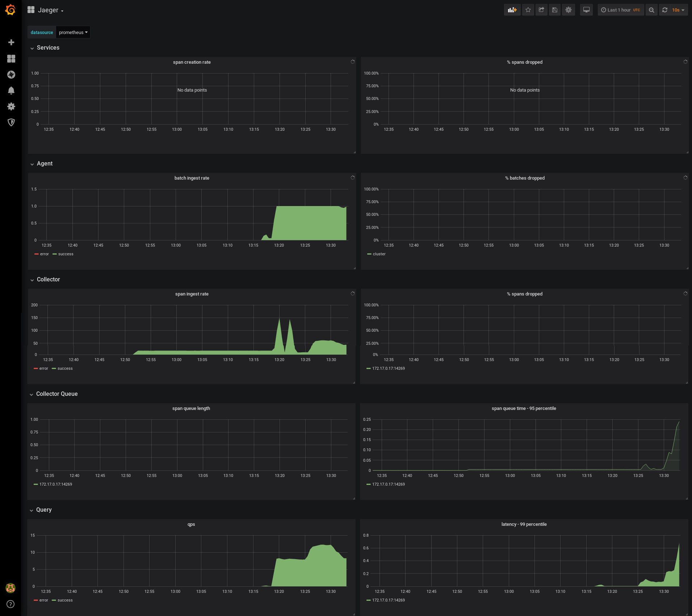Open the Dashboards icon in sidebar

[11, 59]
